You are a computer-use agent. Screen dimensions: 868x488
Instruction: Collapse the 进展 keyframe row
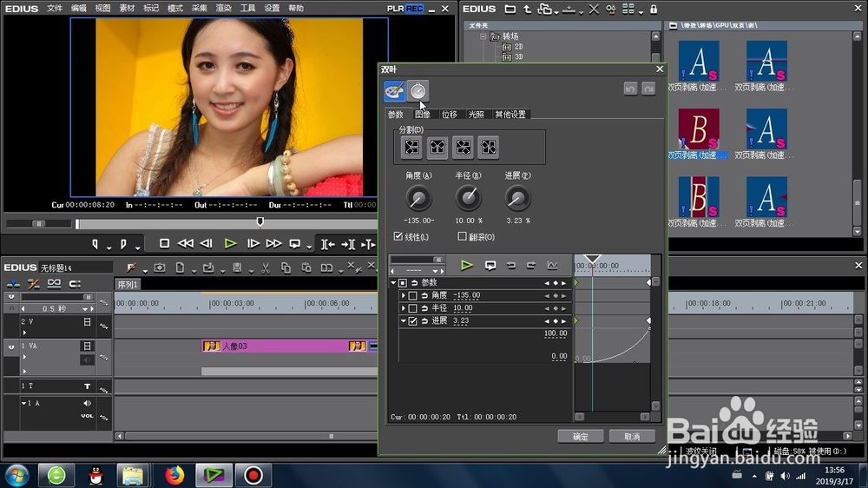tap(403, 321)
